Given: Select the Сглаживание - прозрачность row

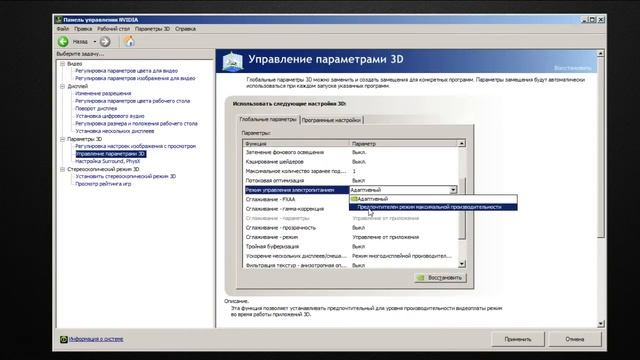Looking at the screenshot, I should (x=350, y=227).
